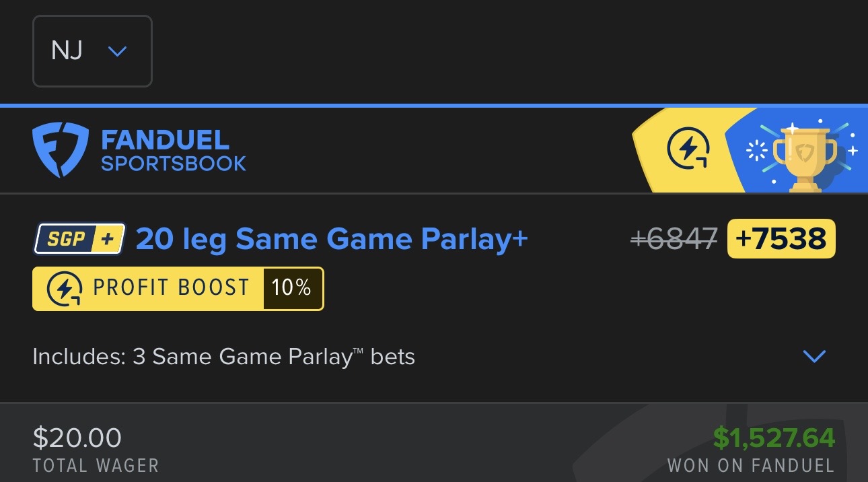868x482 pixels.
Task: Click the sparkle burst left of the trophy
Action: (758, 150)
